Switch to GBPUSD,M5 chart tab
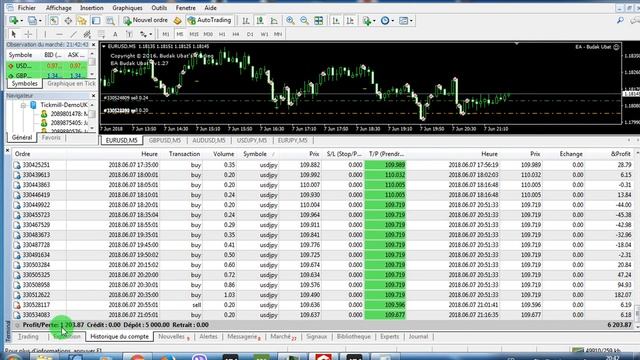The width and height of the screenshot is (640, 360). click(x=165, y=140)
